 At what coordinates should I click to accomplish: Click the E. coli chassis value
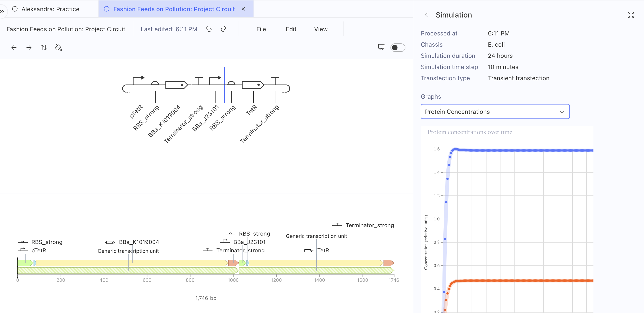point(496,45)
